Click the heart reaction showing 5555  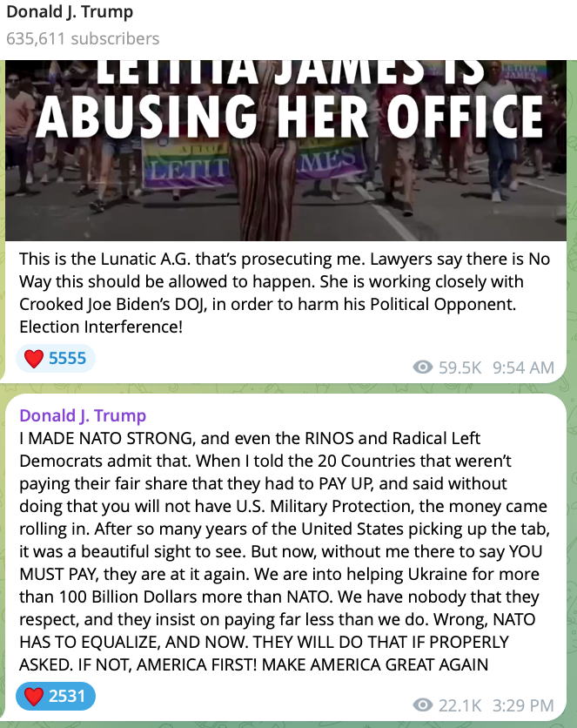34,359
